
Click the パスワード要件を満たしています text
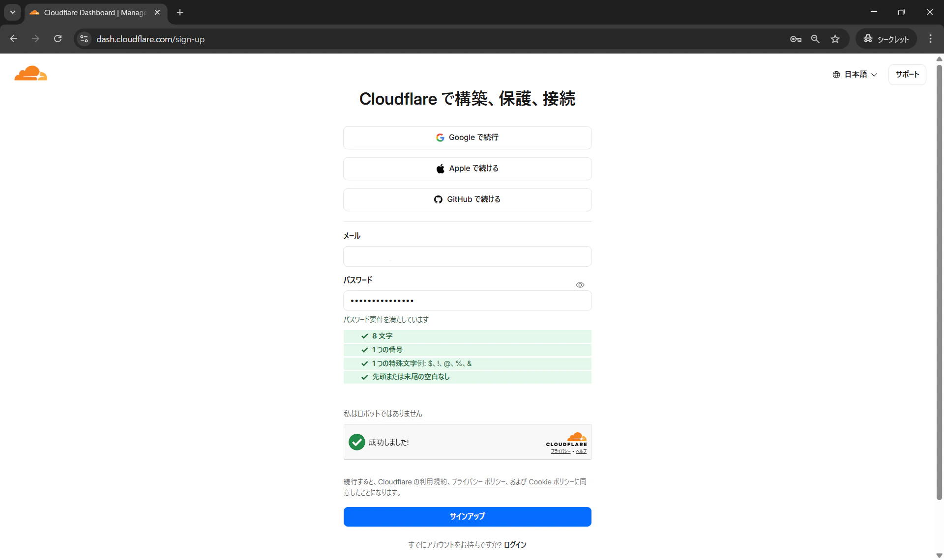[386, 320]
